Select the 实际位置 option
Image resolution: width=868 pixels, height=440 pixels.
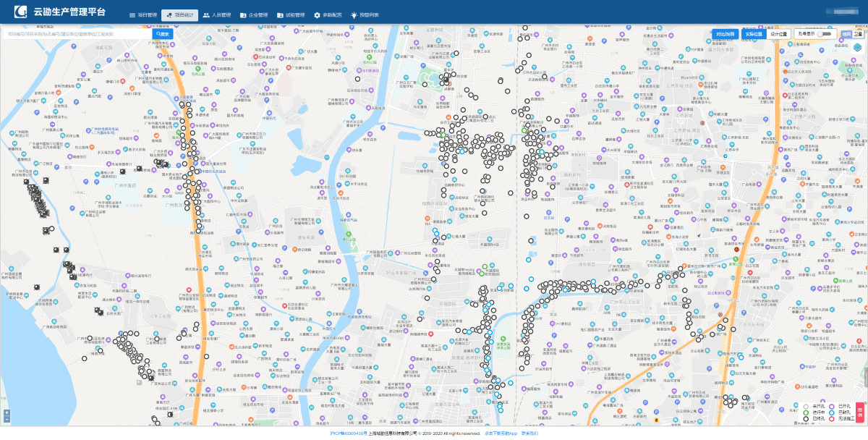754,34
